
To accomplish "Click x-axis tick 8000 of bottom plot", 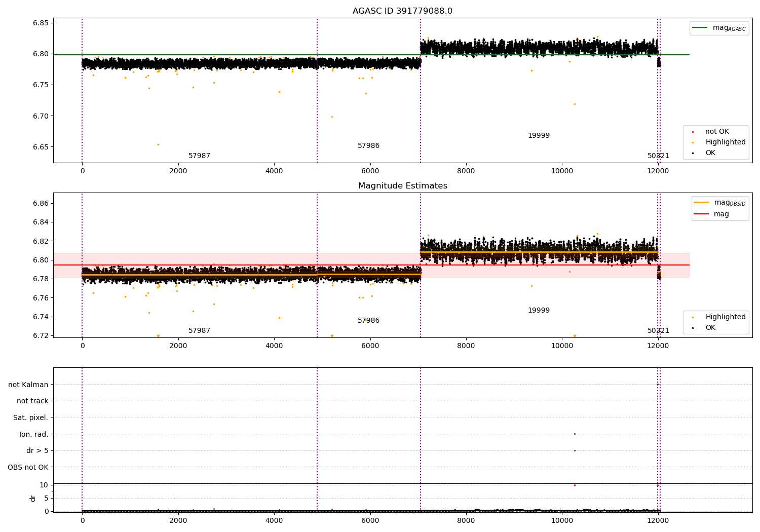I will (466, 521).
